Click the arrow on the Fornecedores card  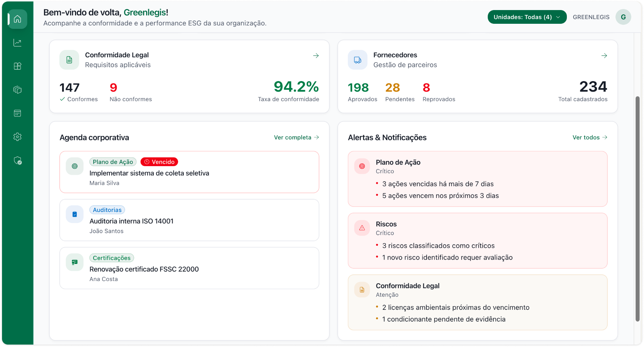pos(604,56)
